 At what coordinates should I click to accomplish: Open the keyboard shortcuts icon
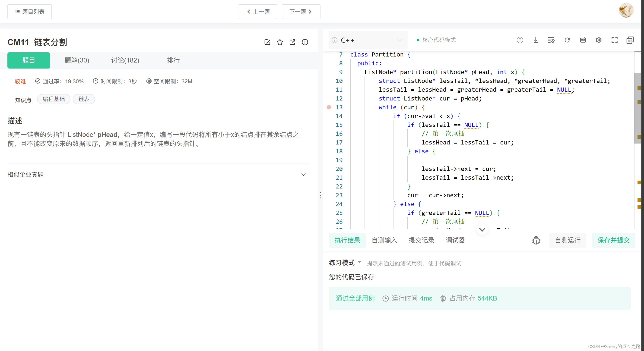pos(583,40)
